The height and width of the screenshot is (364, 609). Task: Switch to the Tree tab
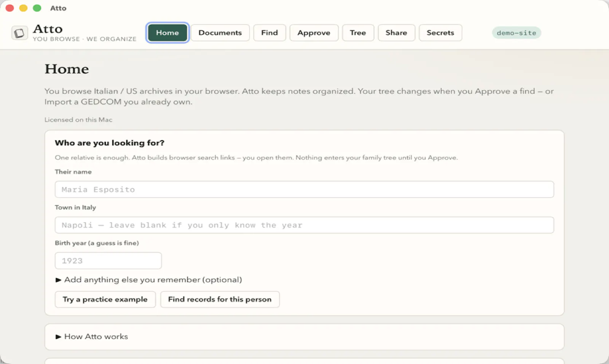pos(358,33)
